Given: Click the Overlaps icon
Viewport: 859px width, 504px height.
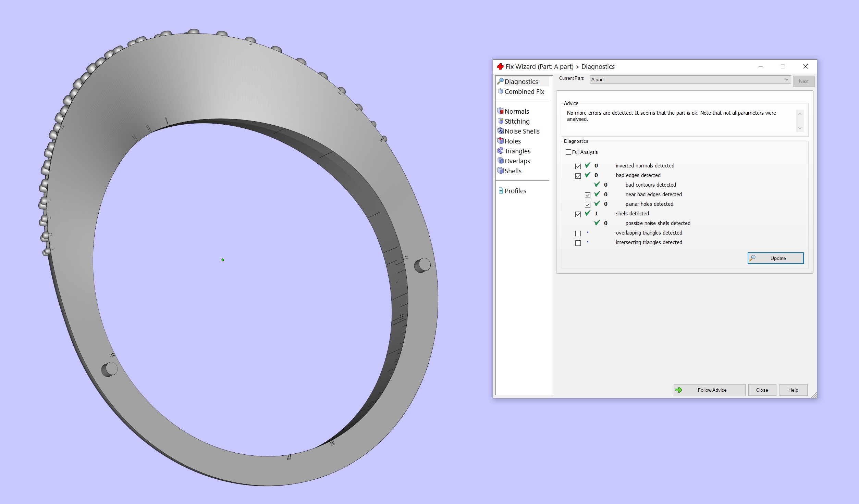Looking at the screenshot, I should coord(501,161).
